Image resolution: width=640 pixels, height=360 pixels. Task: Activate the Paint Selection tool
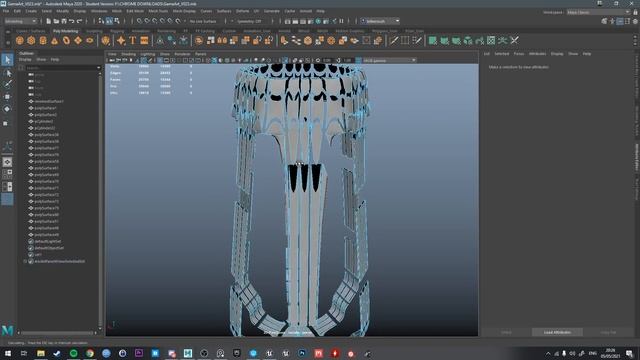tap(7, 84)
